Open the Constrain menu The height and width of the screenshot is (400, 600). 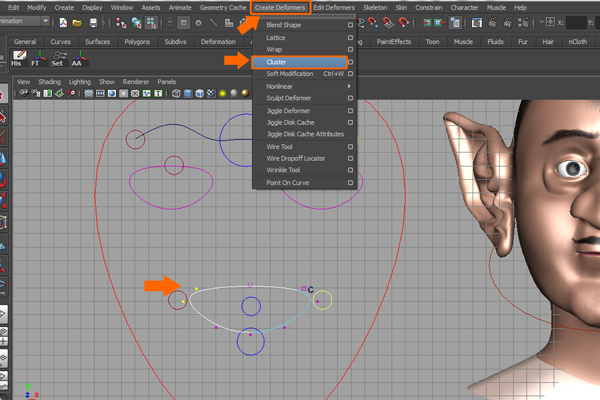coord(429,7)
